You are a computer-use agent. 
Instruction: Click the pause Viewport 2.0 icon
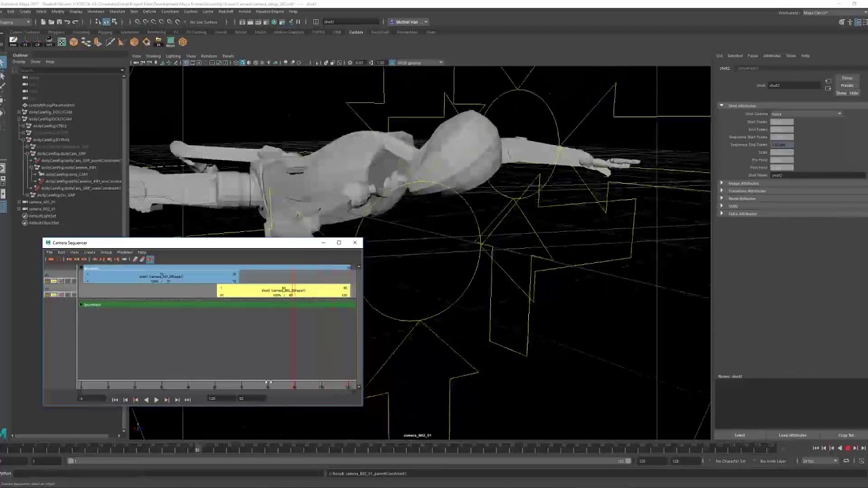click(298, 22)
